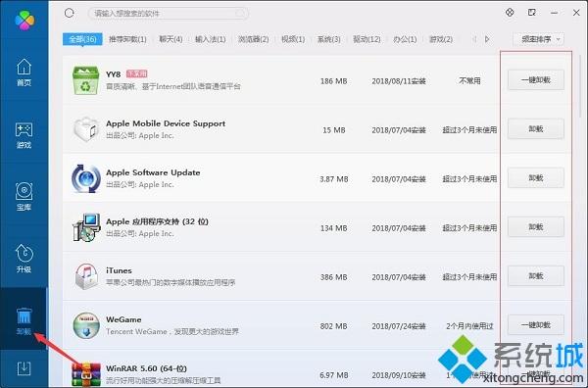The width and height of the screenshot is (588, 388).
Task: Click the 2018/08/11安装 date of YY8
Action: (x=399, y=81)
